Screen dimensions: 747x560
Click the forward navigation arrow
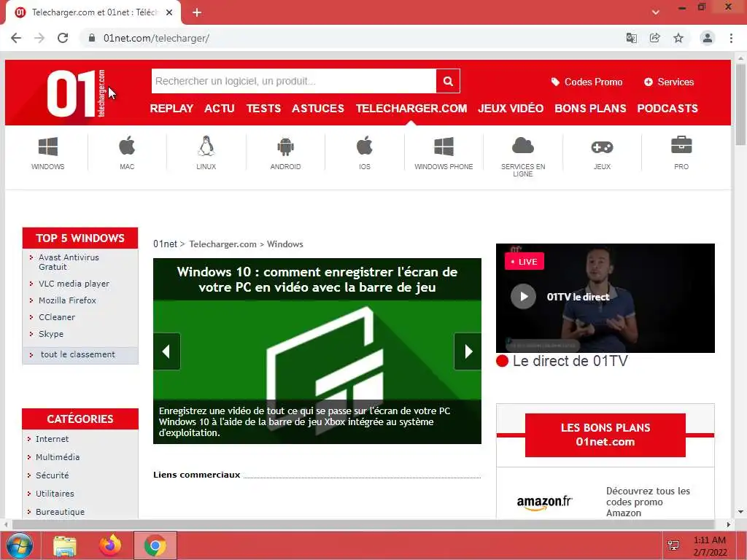[39, 38]
